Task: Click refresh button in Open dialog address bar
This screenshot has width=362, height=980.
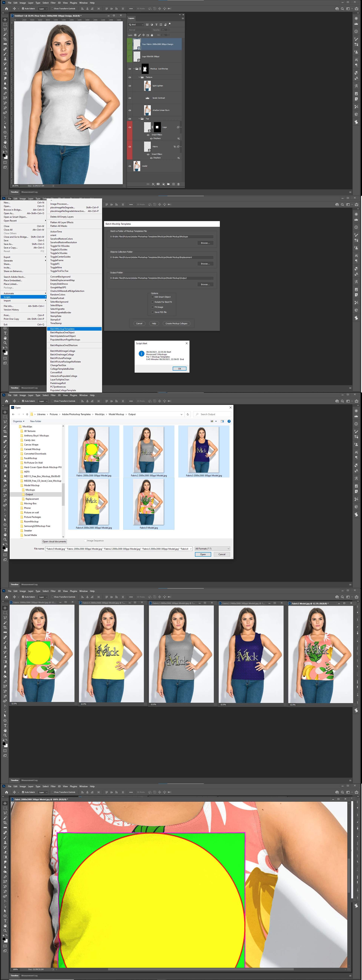Action: pyautogui.click(x=188, y=414)
